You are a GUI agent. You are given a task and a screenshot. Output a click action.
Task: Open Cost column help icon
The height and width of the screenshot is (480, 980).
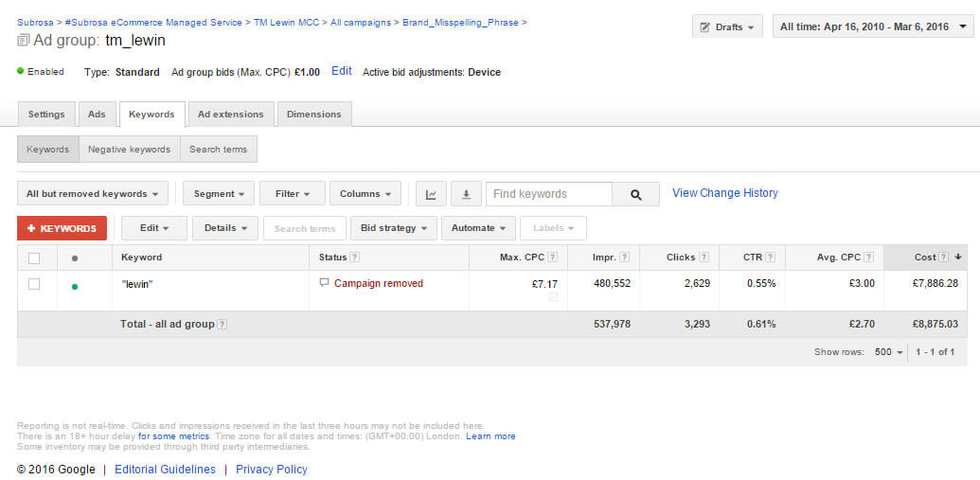click(x=943, y=258)
